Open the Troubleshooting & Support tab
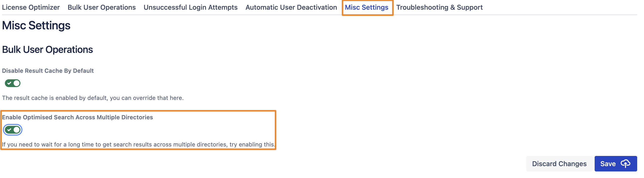This screenshot has height=178, width=644. (x=439, y=8)
